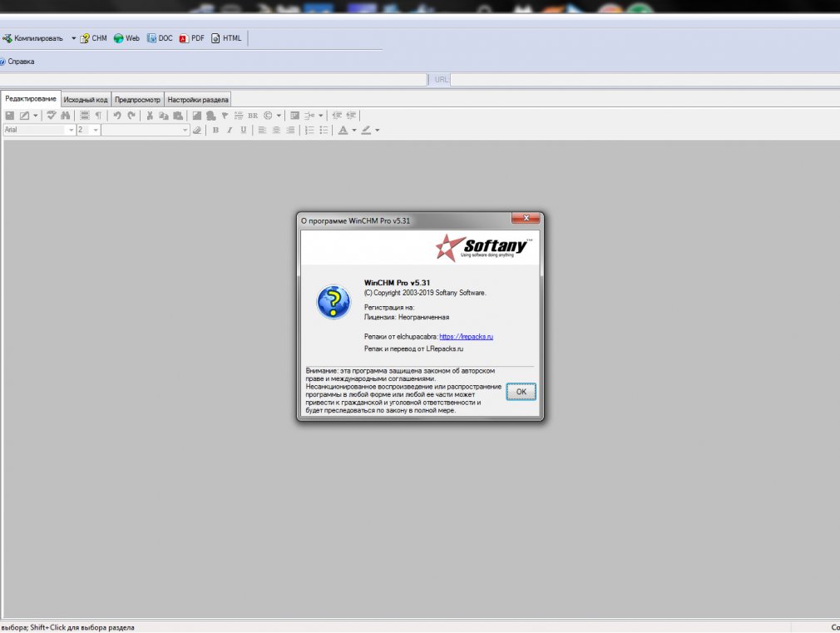840x633 pixels.
Task: Export to DOC format
Action: (x=160, y=38)
